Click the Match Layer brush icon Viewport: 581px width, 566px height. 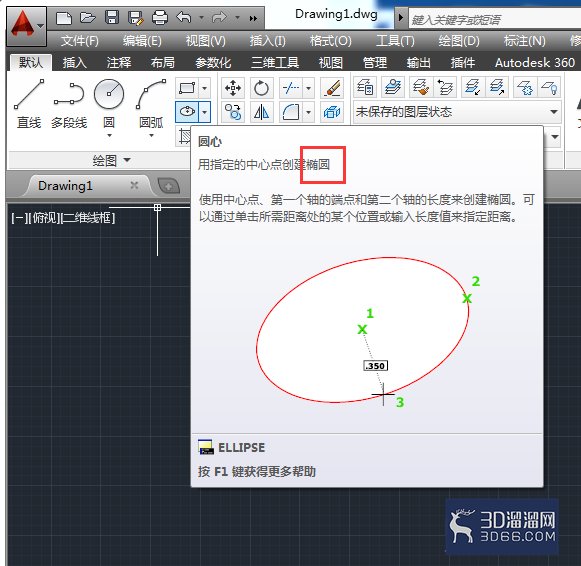pyautogui.click(x=421, y=87)
